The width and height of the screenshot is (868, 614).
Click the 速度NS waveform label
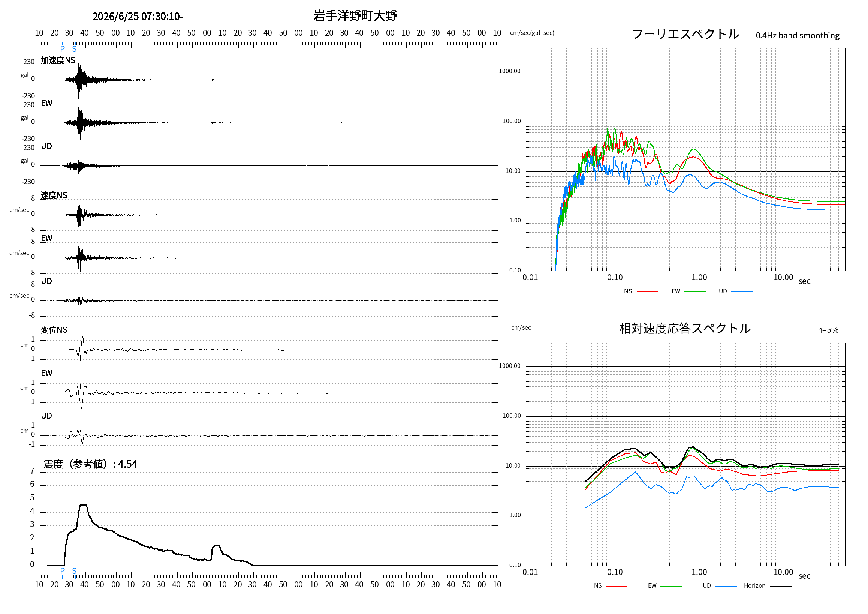[x=54, y=195]
